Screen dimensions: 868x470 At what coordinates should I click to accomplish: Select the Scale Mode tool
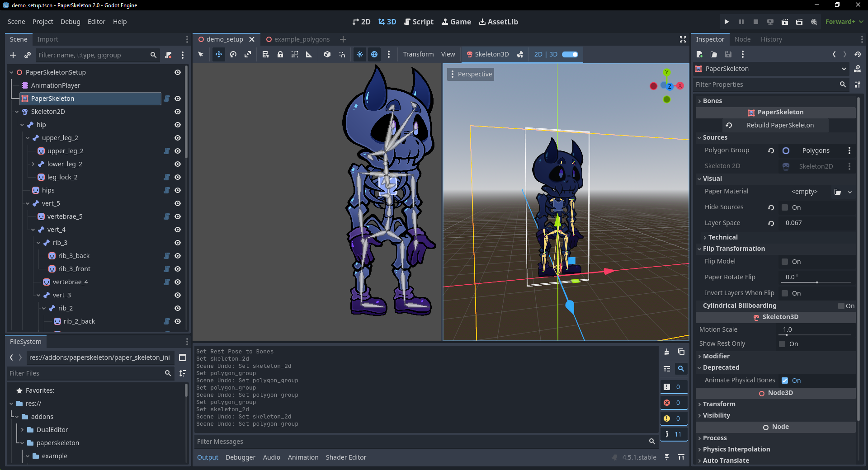click(x=248, y=54)
